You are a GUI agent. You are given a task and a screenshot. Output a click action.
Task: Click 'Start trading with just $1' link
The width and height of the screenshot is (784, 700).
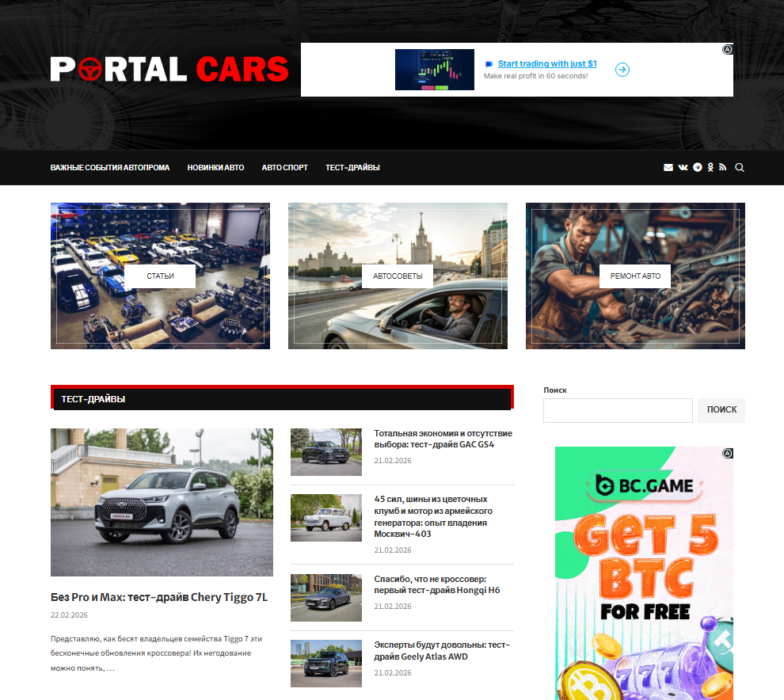[x=547, y=63]
